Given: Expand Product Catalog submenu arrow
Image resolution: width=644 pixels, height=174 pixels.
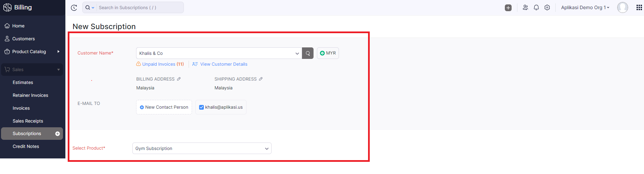Looking at the screenshot, I should pos(59,51).
